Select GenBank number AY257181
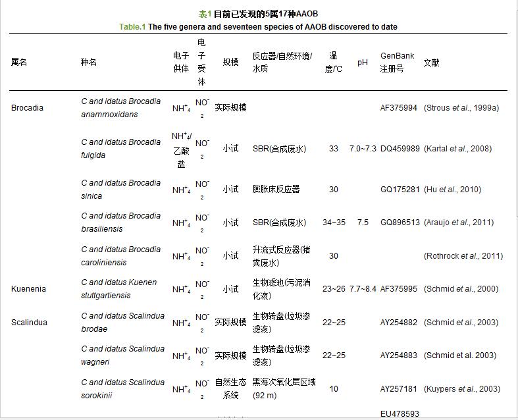Screen dimensions: 518x420 399,389
